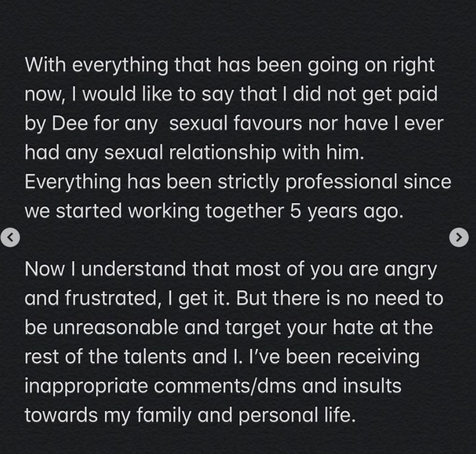Click the words "personal life."
The height and width of the screenshot is (454, 476).
point(297,415)
